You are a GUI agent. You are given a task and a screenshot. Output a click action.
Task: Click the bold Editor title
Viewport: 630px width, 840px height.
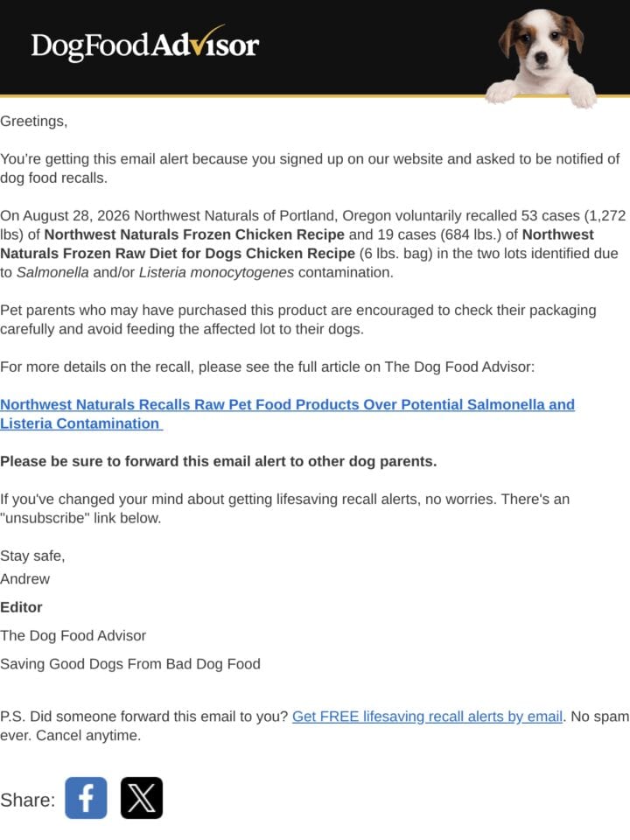click(x=21, y=607)
